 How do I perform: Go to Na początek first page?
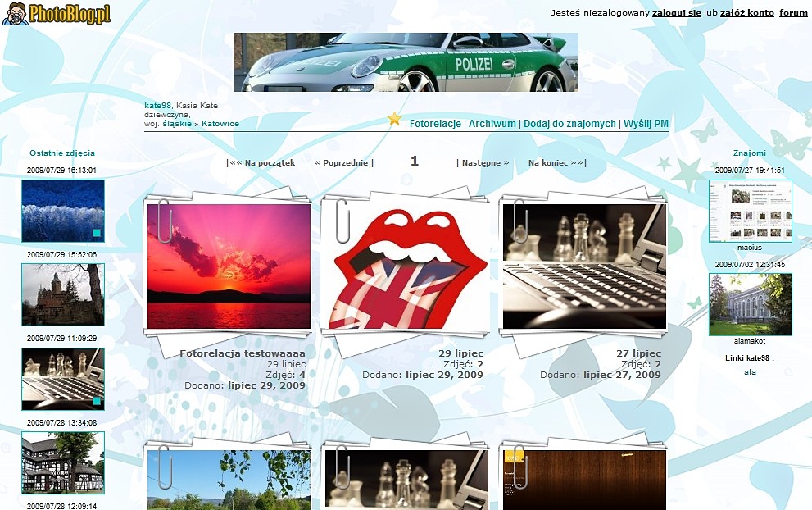tap(261, 162)
